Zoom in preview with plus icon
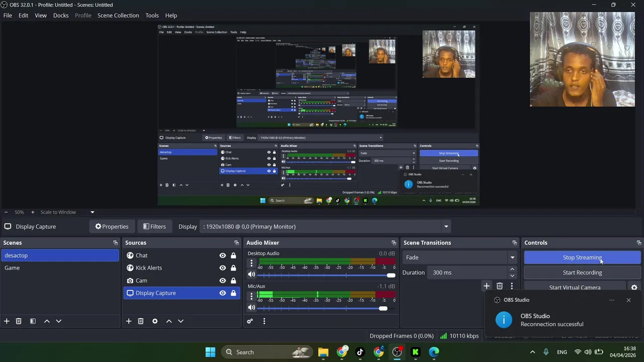The height and width of the screenshot is (362, 644). click(x=33, y=212)
